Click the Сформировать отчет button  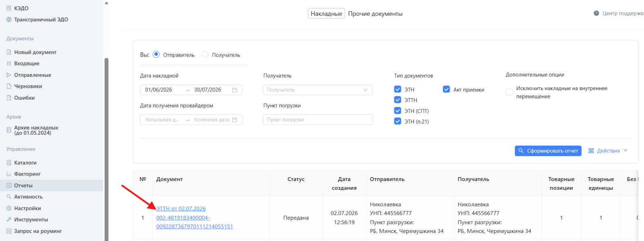pyautogui.click(x=548, y=151)
